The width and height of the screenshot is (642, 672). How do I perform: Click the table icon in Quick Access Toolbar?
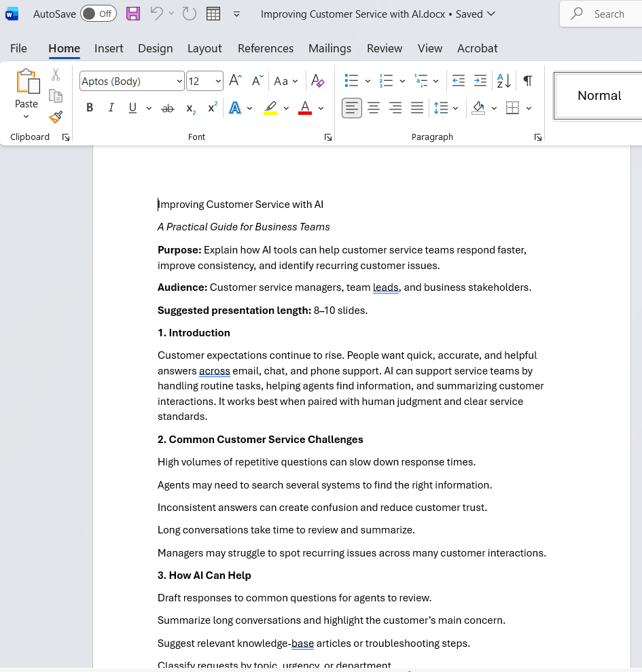pyautogui.click(x=213, y=14)
